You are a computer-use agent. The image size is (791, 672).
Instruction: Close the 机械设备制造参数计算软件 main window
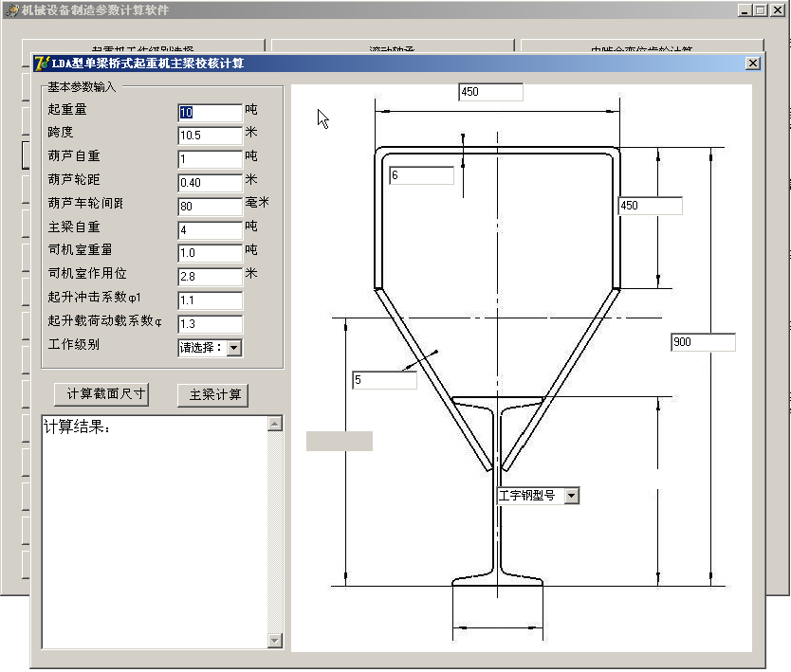(778, 10)
